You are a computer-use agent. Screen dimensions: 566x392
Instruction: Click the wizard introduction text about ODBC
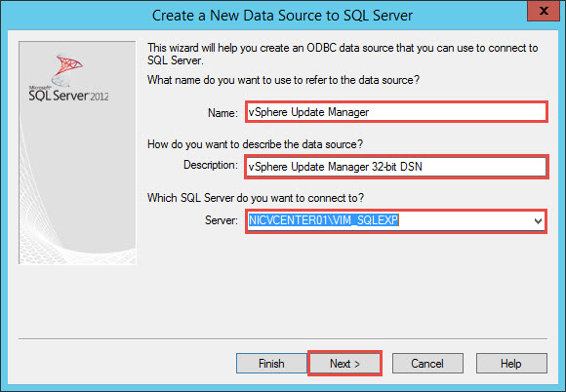[x=343, y=54]
